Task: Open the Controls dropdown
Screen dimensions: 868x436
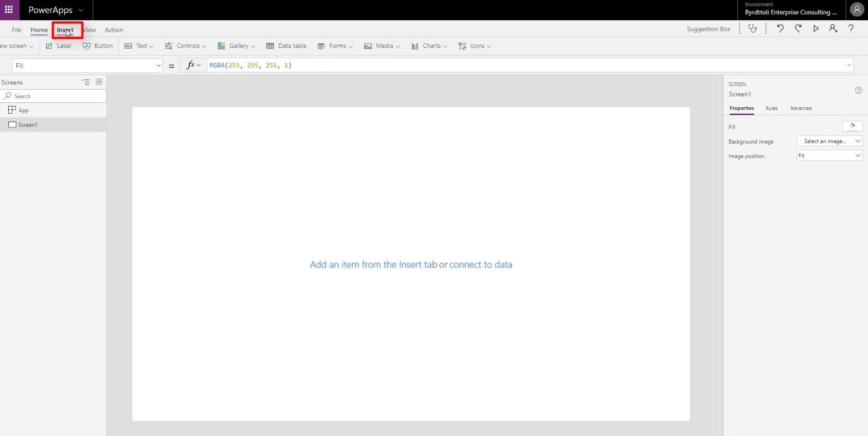Action: (186, 46)
